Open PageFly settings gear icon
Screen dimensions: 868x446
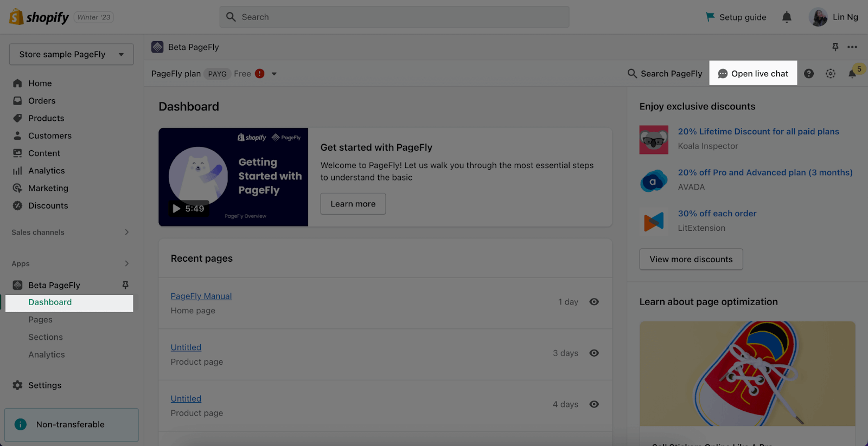[831, 74]
